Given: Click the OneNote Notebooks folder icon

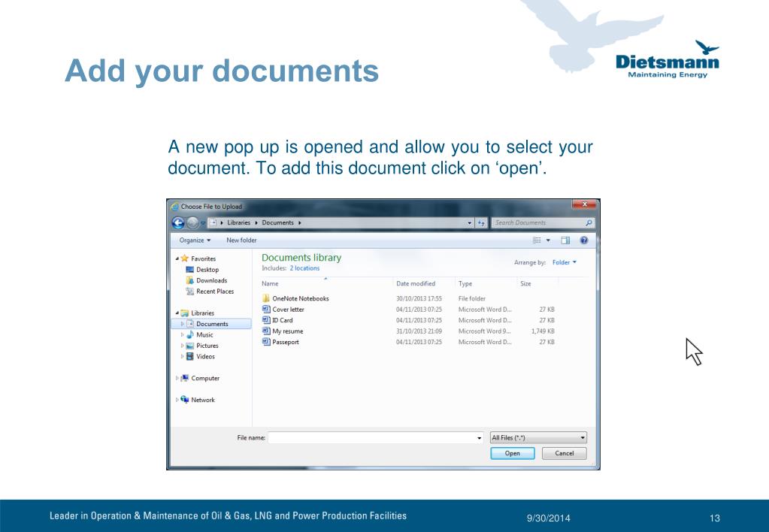Looking at the screenshot, I should [266, 298].
